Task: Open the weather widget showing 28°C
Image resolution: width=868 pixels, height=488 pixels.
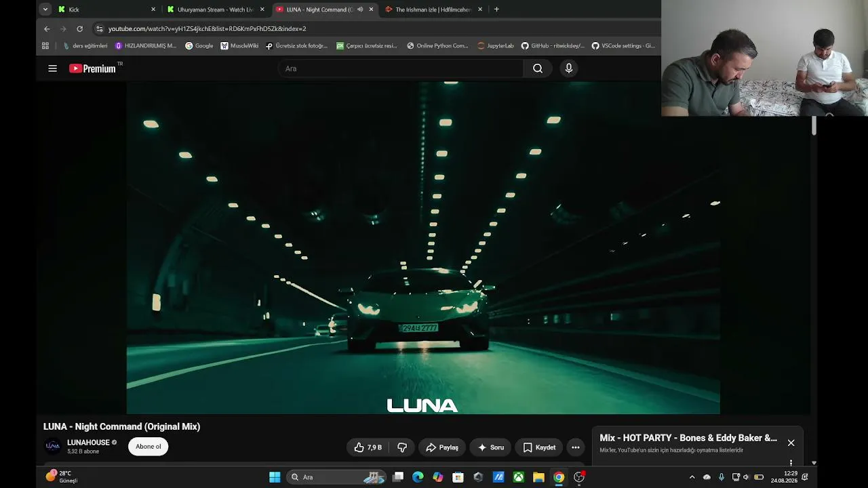Action: click(62, 477)
